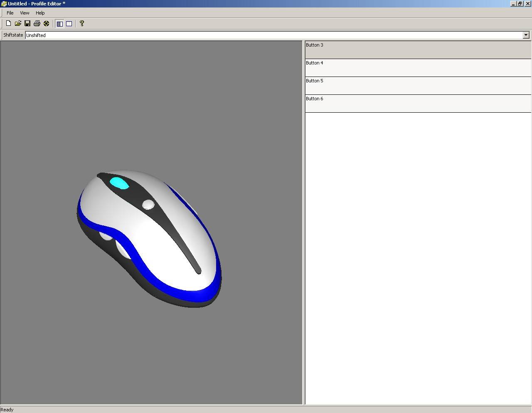Toggle the shaded left-pane view button
532x413 pixels.
tap(60, 24)
